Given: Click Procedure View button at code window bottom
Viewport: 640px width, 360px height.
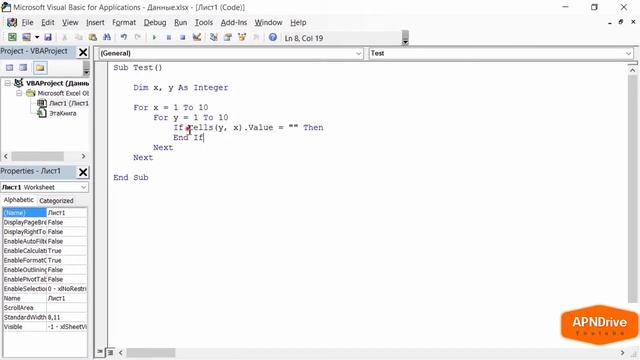Looking at the screenshot, I should pyautogui.click(x=100, y=352).
